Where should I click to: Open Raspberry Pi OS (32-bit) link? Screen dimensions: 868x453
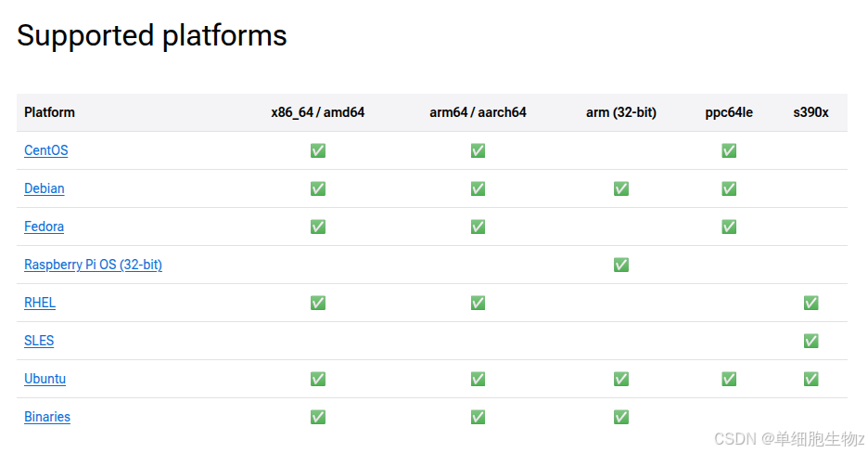[93, 265]
